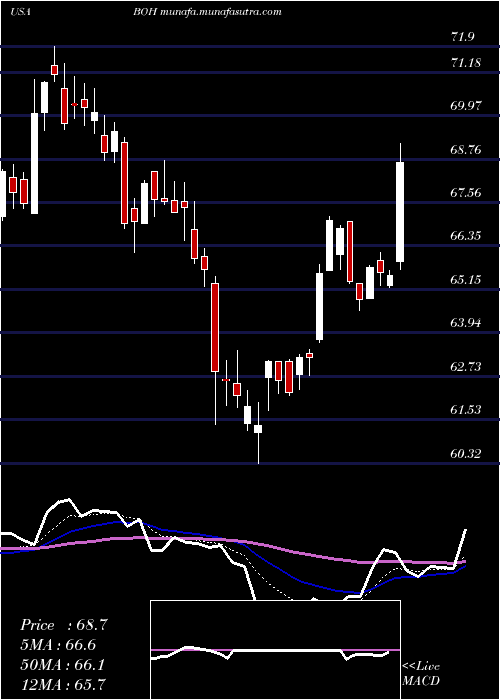Click the last tall white candlestick
500x700 pixels.
(x=400, y=212)
